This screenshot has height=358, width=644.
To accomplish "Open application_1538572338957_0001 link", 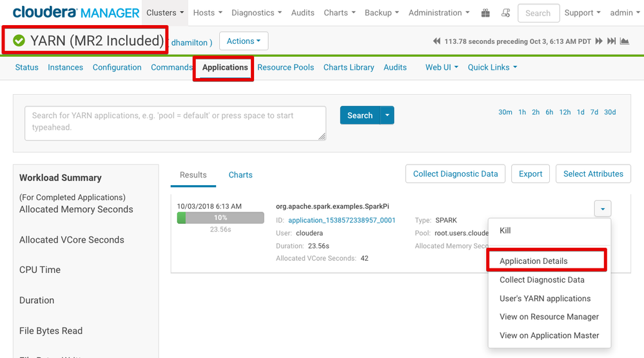I will 342,221.
